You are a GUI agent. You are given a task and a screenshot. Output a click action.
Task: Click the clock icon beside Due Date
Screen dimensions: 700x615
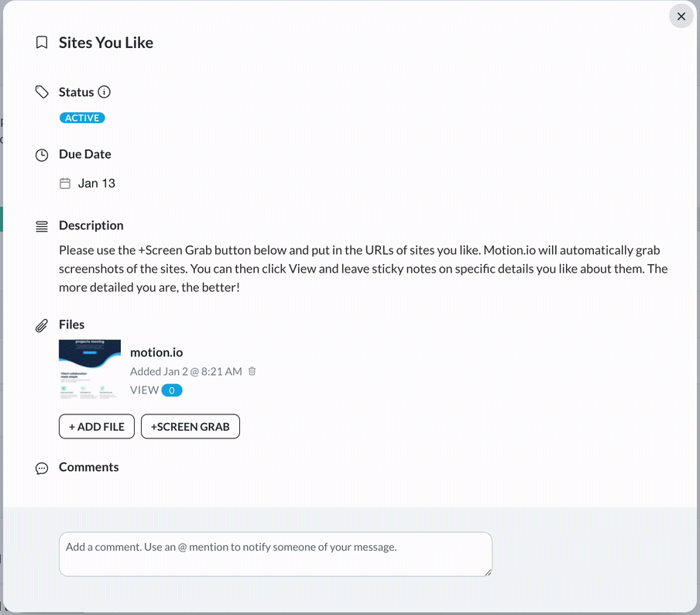[41, 155]
